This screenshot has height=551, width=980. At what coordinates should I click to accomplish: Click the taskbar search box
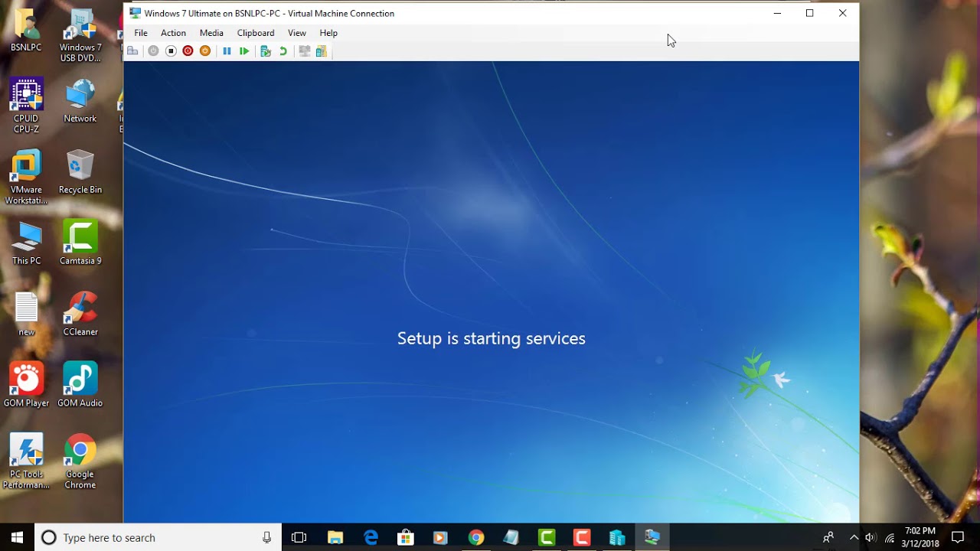[x=158, y=537]
